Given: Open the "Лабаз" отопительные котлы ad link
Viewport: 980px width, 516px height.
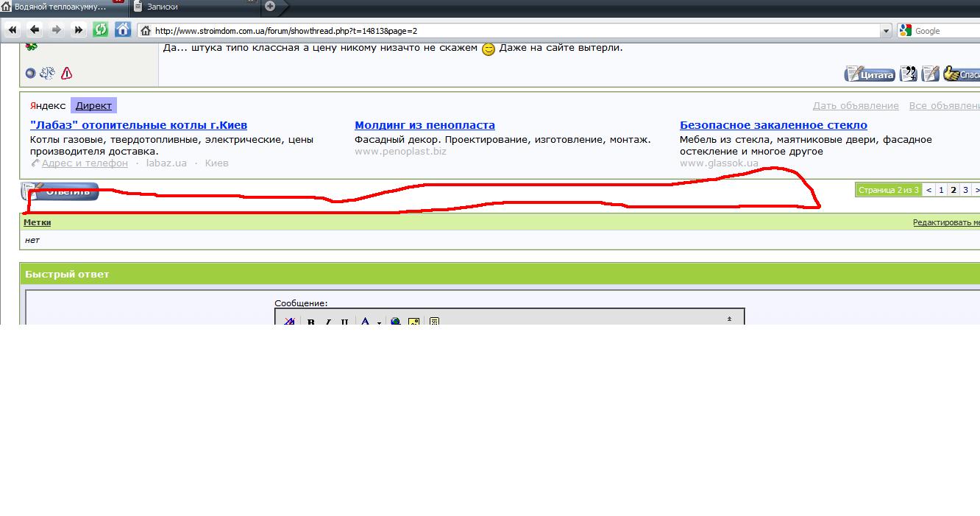Looking at the screenshot, I should point(138,125).
